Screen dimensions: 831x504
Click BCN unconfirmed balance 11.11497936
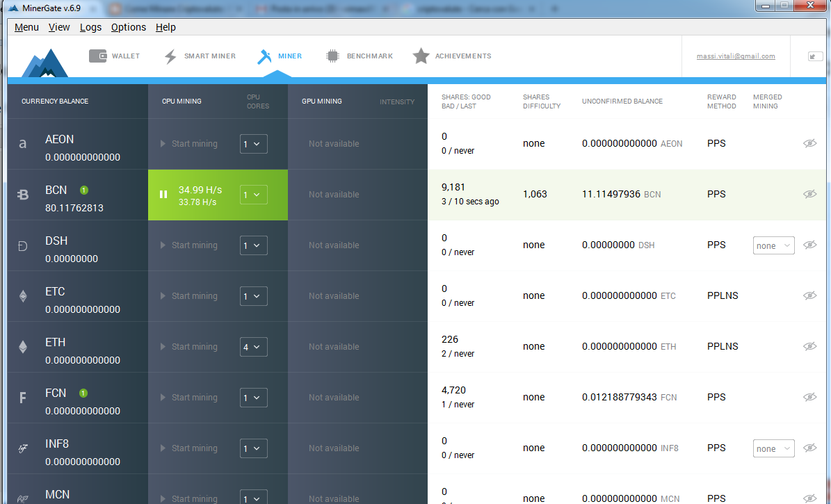pos(611,194)
